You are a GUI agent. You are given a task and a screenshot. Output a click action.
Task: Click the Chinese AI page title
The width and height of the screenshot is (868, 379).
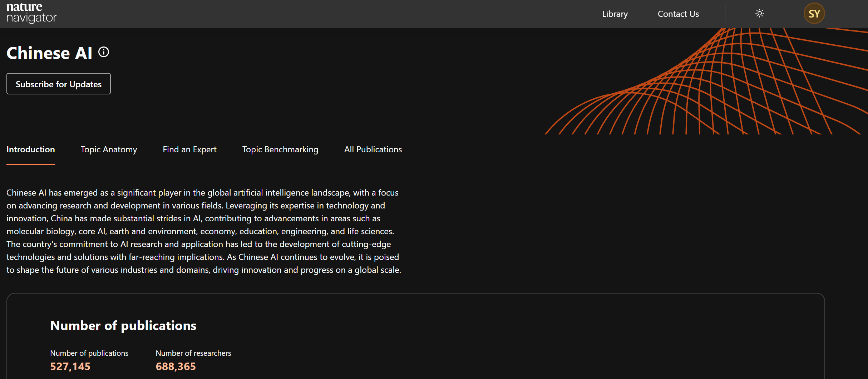coord(49,53)
